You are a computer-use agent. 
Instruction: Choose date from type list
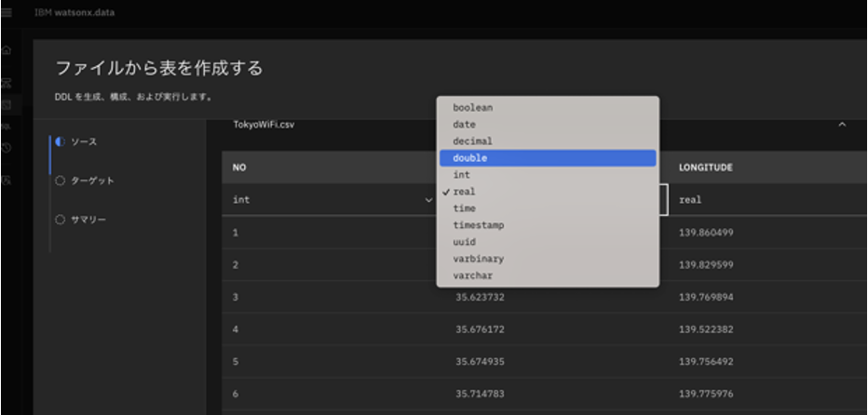pyautogui.click(x=548, y=125)
